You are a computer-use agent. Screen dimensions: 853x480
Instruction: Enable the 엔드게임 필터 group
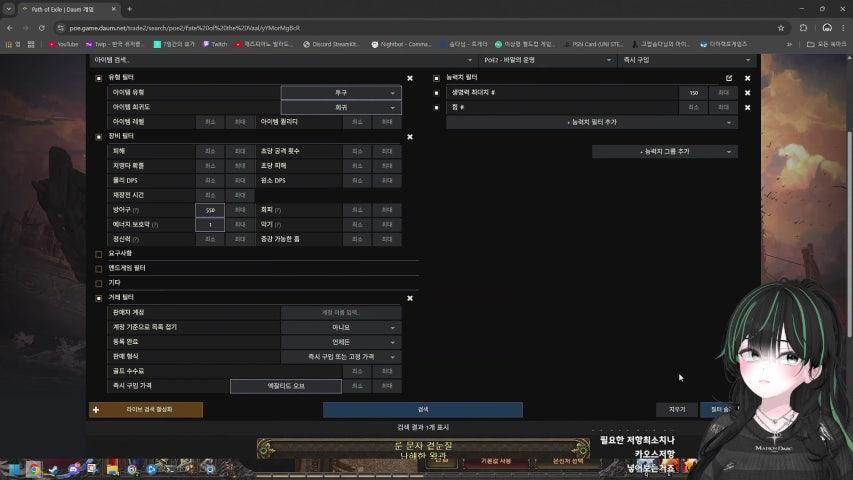pos(98,269)
